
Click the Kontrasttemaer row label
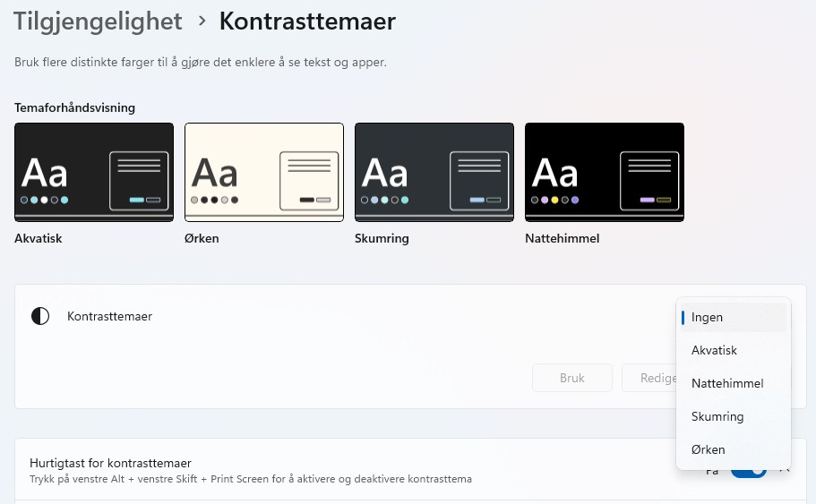[x=110, y=316]
